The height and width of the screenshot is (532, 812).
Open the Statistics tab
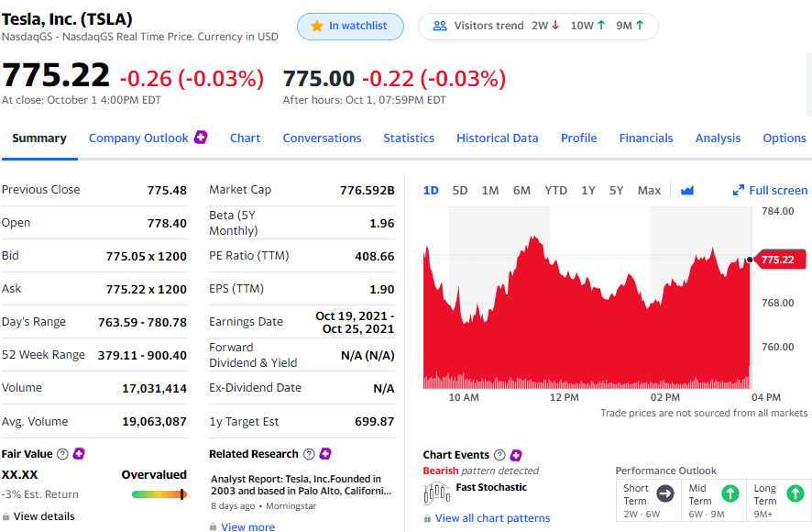(409, 138)
